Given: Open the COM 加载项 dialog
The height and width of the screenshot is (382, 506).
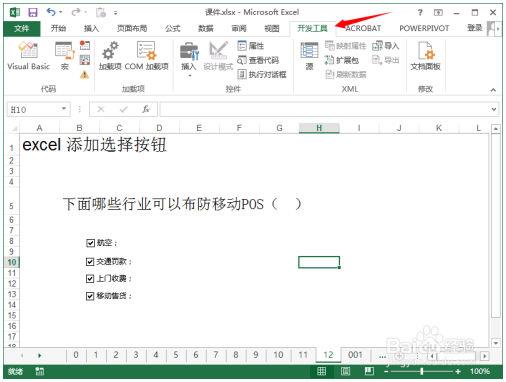Looking at the screenshot, I should point(146,56).
